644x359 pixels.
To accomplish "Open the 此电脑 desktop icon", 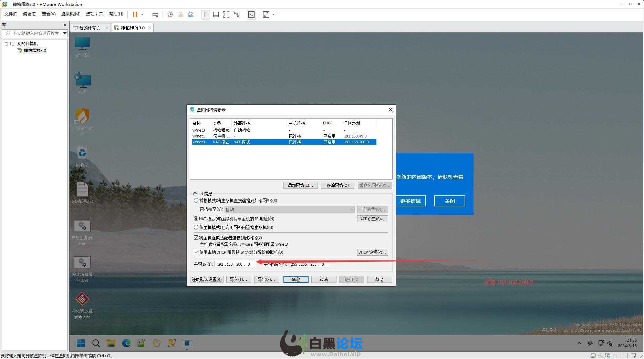I will pos(82,47).
